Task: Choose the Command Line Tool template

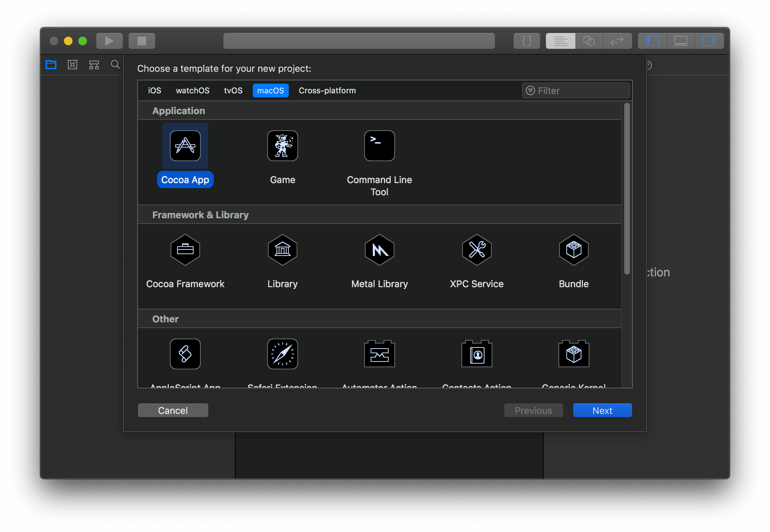Action: click(x=379, y=145)
